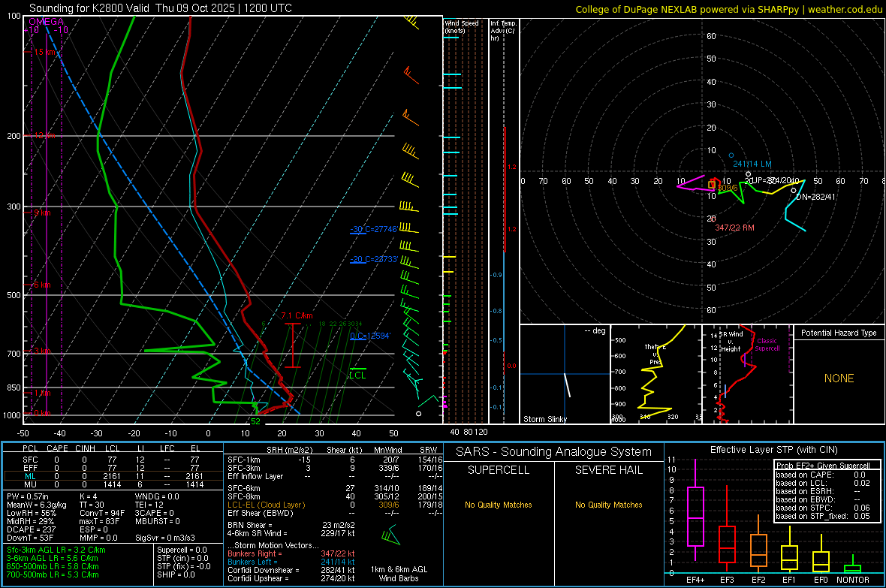Click the DCAPE = 237 value

point(31,529)
